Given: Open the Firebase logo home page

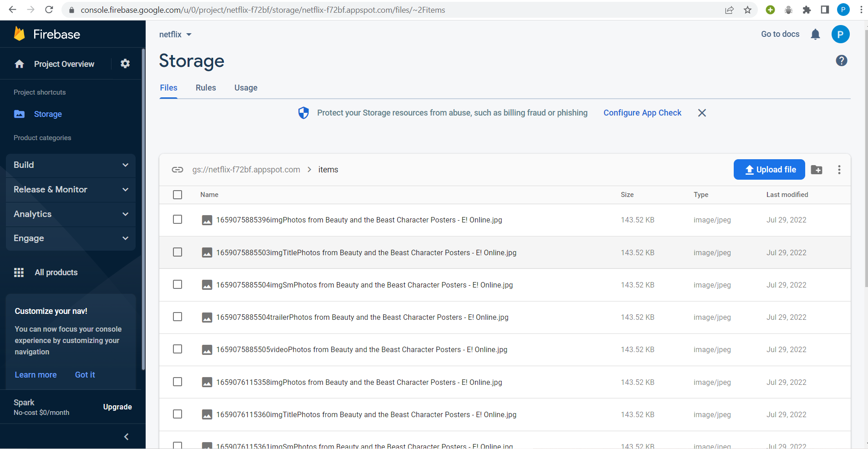Looking at the screenshot, I should point(47,34).
